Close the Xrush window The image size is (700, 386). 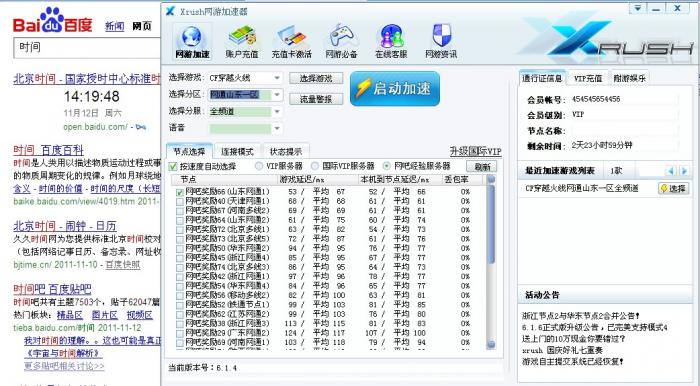tap(678, 8)
